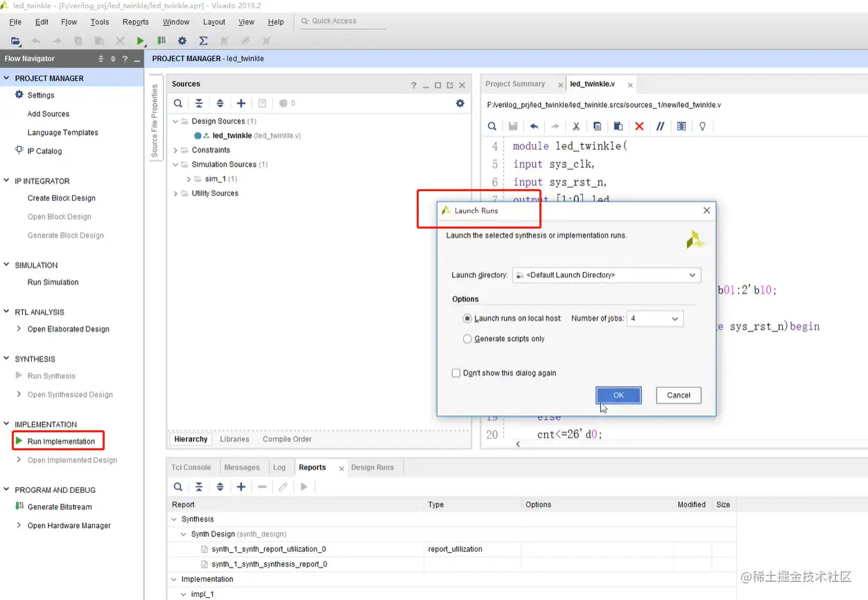Click the plus icon in Reports toolbar
This screenshot has height=600, width=868.
click(x=241, y=487)
